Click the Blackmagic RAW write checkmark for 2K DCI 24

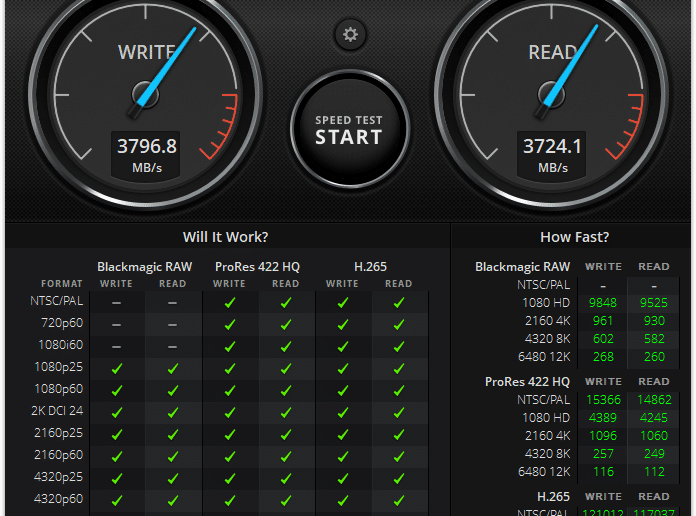[117, 413]
